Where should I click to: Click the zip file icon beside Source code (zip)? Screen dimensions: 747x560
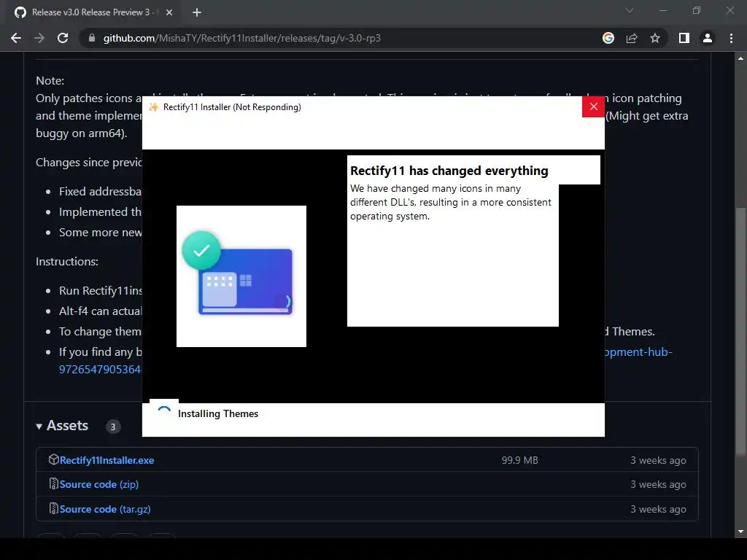[54, 484]
